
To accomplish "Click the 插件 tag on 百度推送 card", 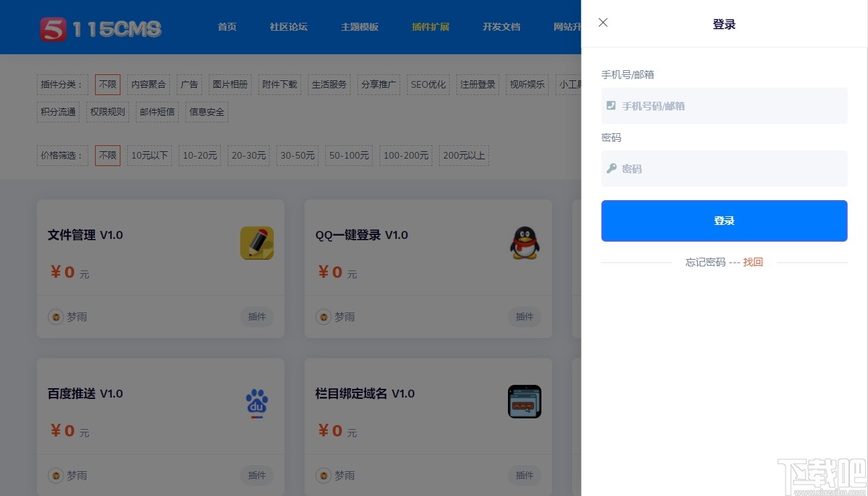I will click(257, 475).
